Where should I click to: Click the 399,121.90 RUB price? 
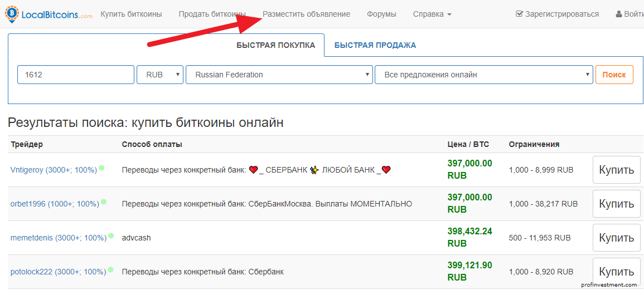point(469,271)
